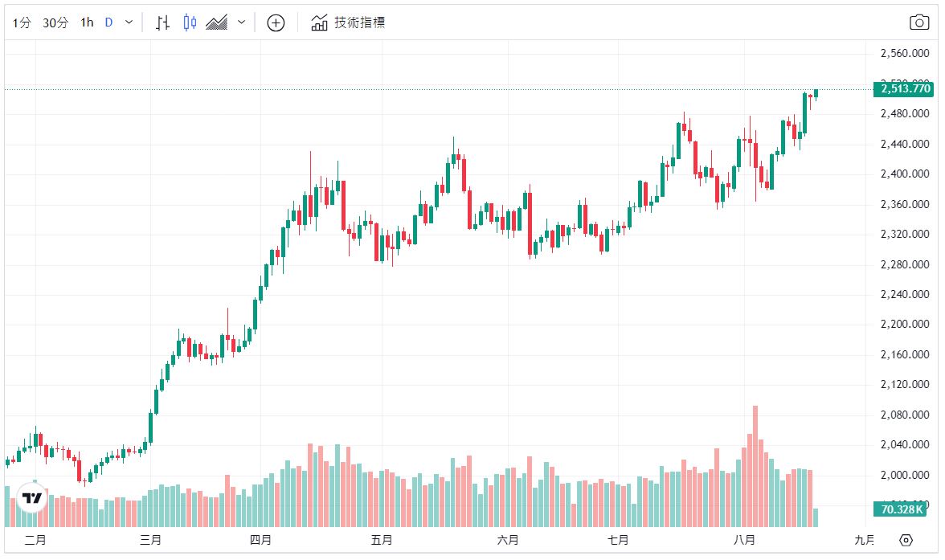The height and width of the screenshot is (560, 945).
Task: Open 技術指標 indicators panel
Action: pos(348,22)
